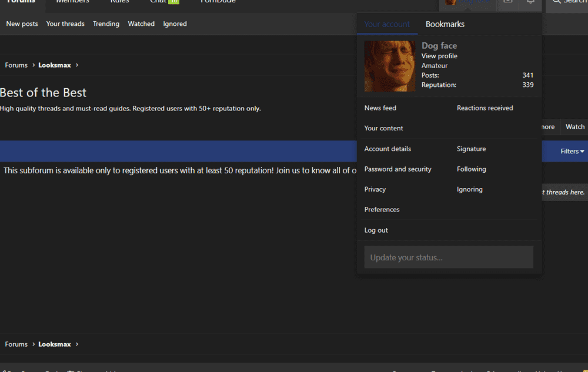Click the posts count 341
Viewport: 588px width, 372px height.
[527, 75]
